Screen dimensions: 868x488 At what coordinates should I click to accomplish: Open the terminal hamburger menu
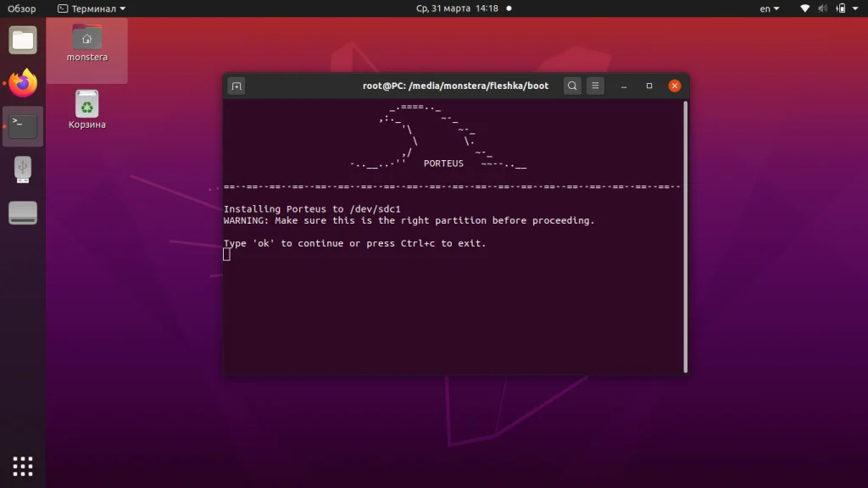coord(595,86)
